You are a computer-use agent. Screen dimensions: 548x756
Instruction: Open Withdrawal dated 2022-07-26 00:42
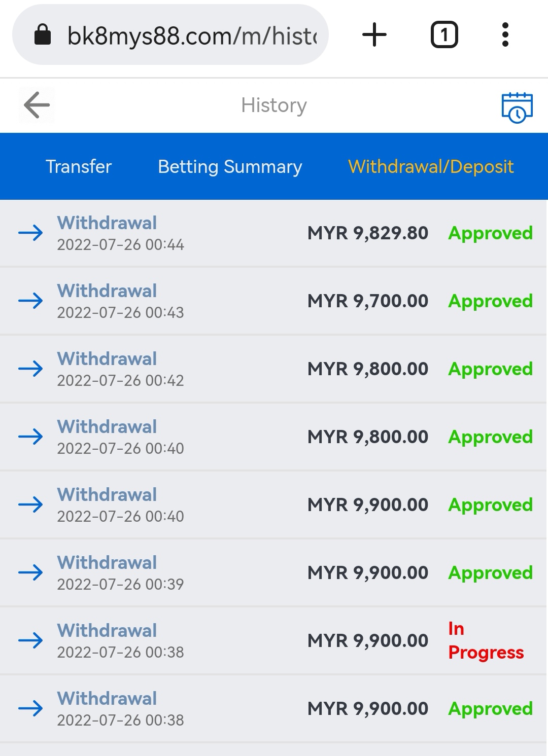tap(120, 369)
